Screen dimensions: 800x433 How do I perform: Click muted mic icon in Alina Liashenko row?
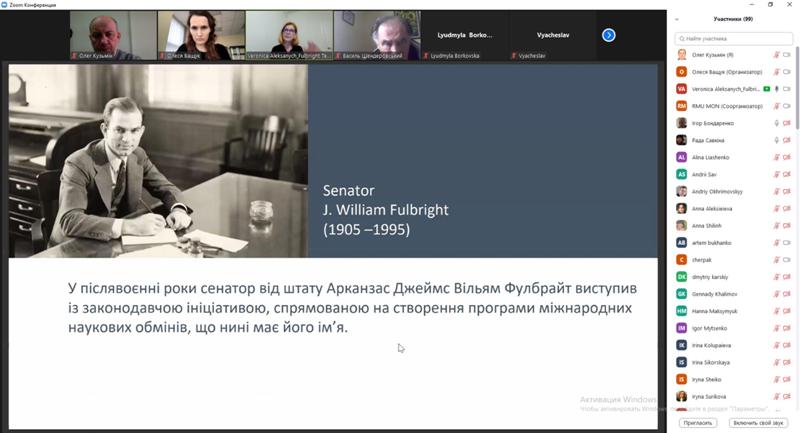point(777,157)
